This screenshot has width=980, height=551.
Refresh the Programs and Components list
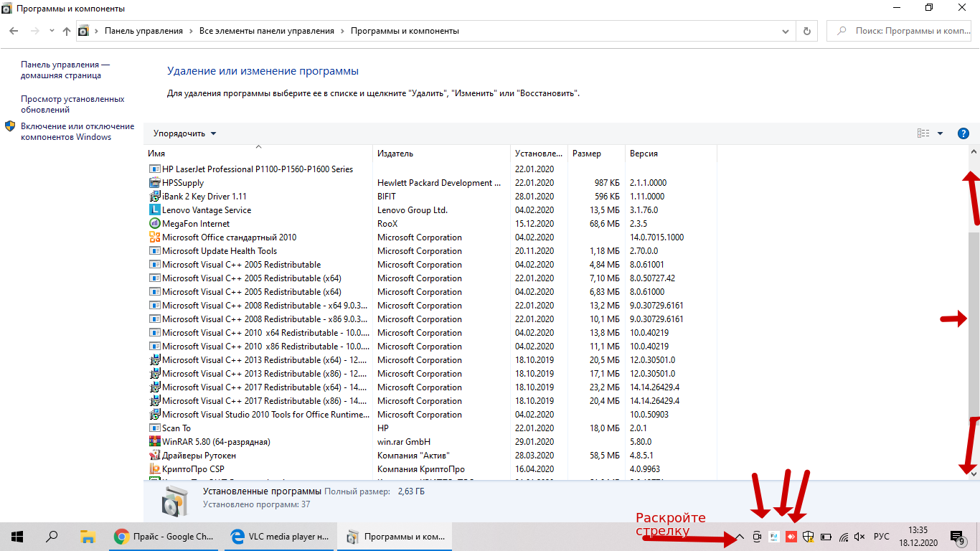(807, 31)
